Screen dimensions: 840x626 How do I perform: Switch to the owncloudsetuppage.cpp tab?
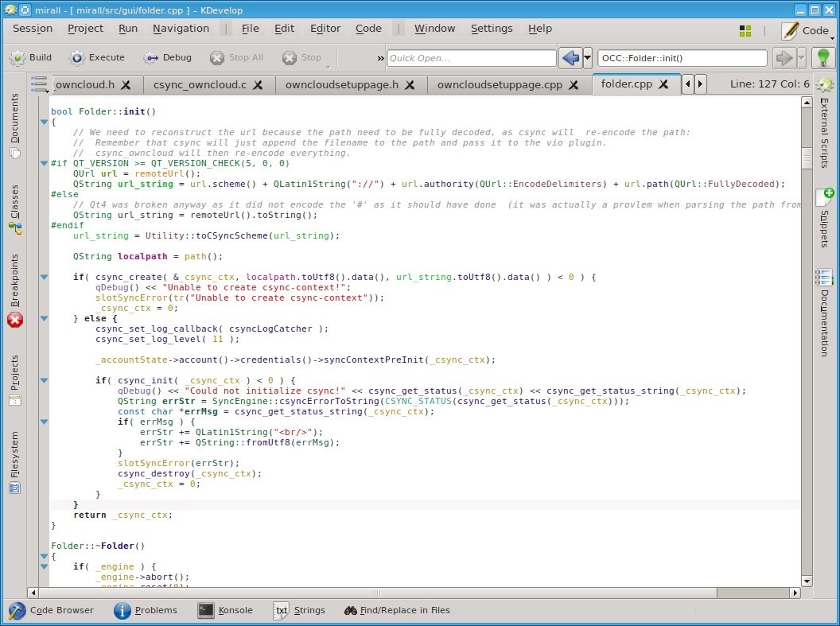pyautogui.click(x=500, y=84)
